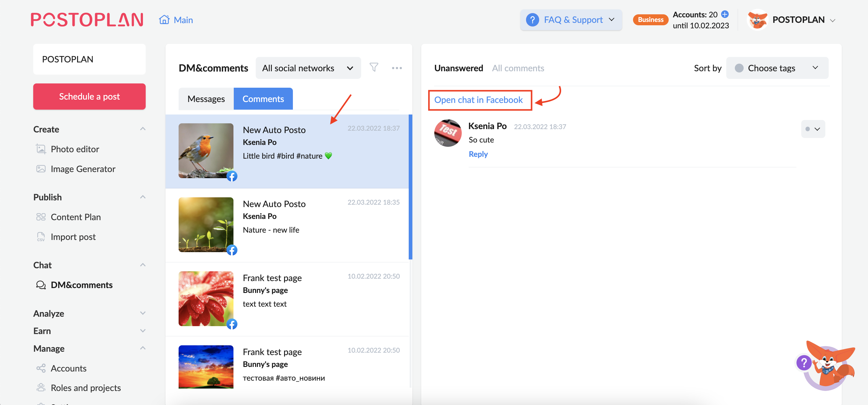Collapse the Create section
The width and height of the screenshot is (868, 405).
143,129
